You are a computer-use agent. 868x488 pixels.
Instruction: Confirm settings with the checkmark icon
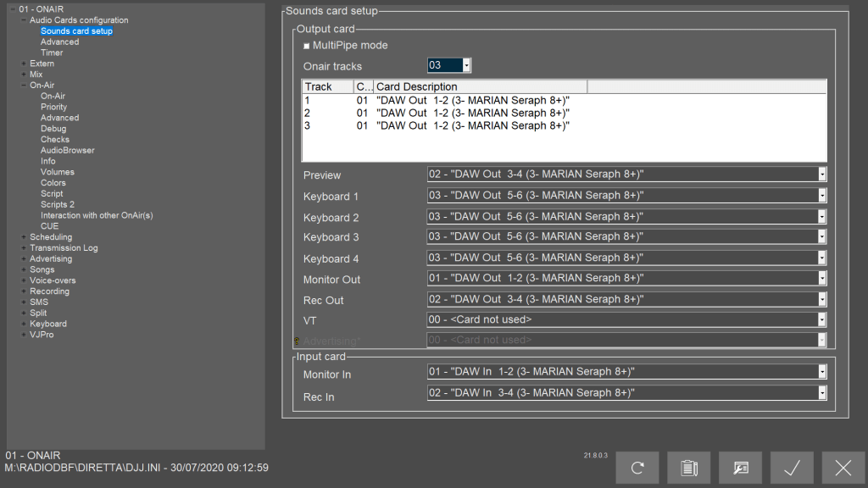[x=792, y=468]
